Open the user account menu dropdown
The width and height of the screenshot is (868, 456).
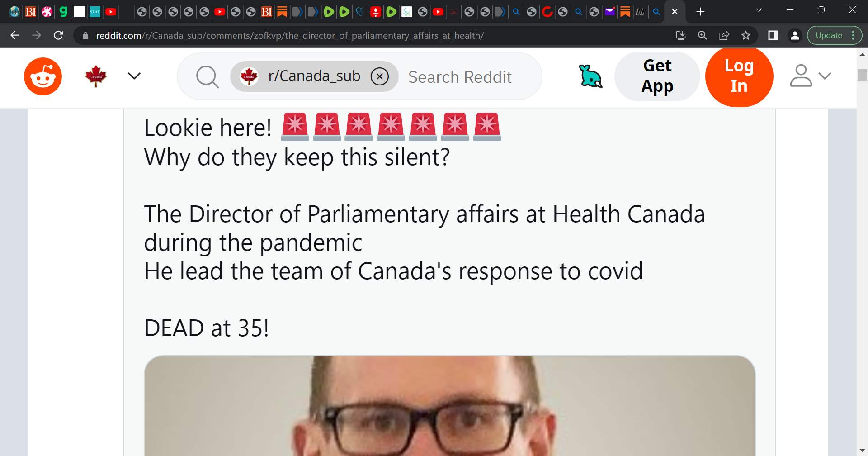point(811,76)
